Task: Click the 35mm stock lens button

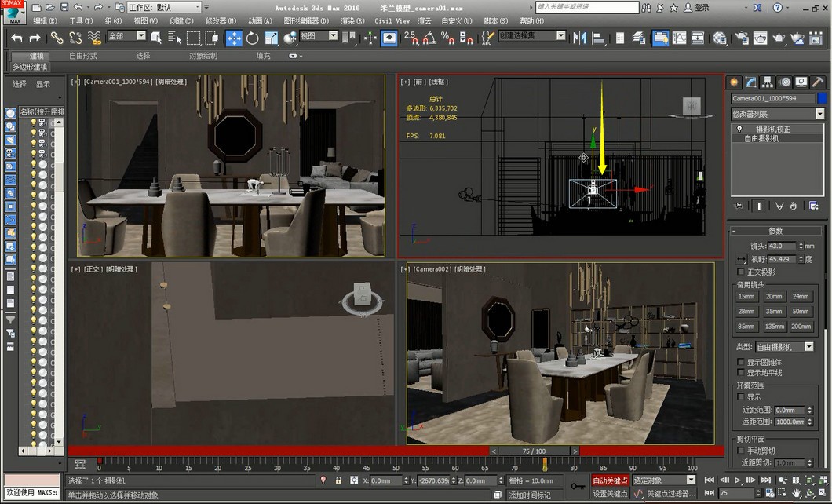Action: (x=775, y=312)
